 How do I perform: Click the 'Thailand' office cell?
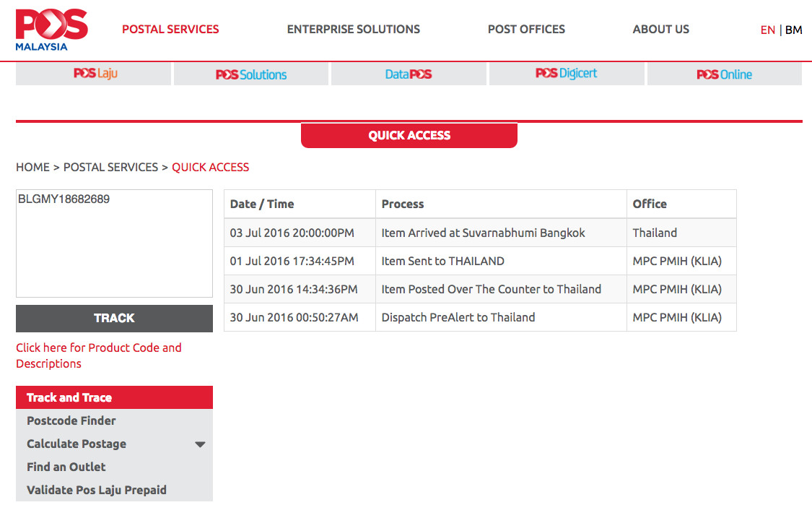(681, 233)
